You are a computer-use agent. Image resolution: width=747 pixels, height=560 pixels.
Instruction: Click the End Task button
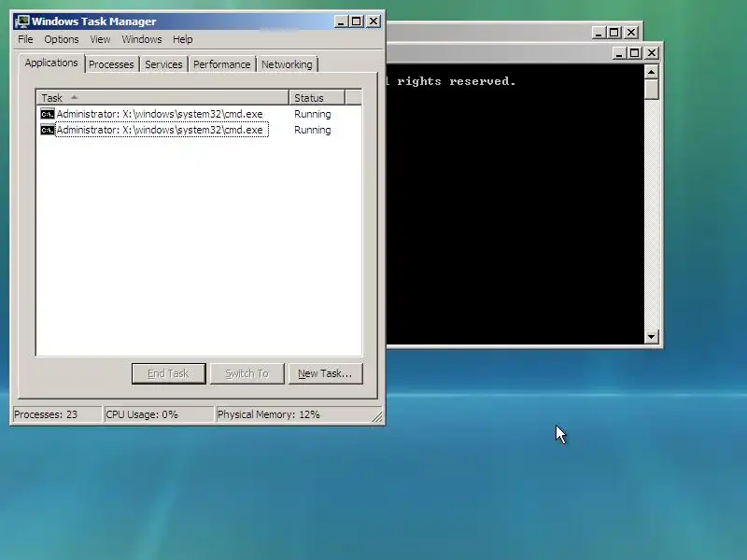(169, 373)
